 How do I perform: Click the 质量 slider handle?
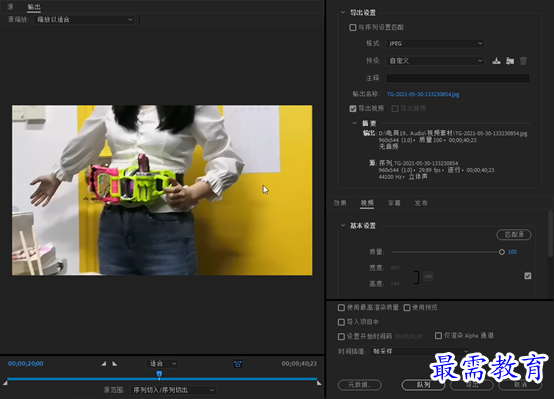tap(501, 252)
